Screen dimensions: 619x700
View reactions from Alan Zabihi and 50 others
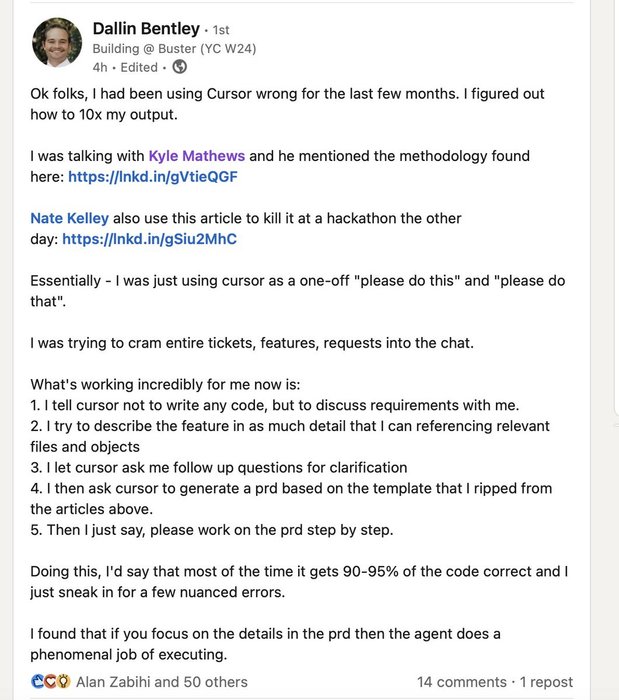point(161,682)
